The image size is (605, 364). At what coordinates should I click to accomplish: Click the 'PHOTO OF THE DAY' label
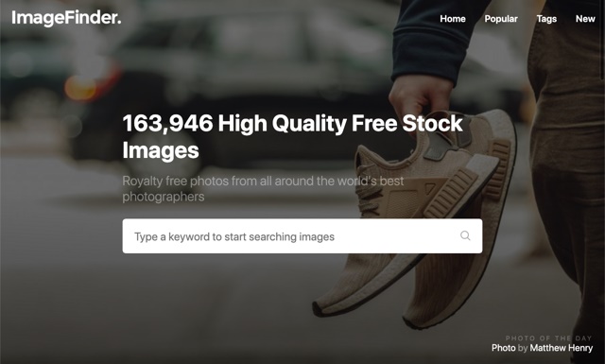point(548,338)
